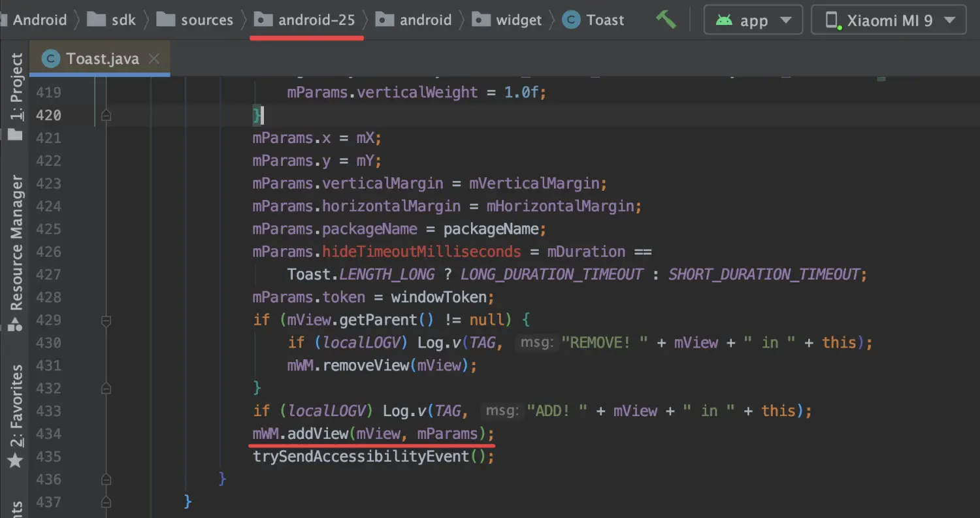
Task: Click the sdk folder breadcrumb
Action: point(112,20)
